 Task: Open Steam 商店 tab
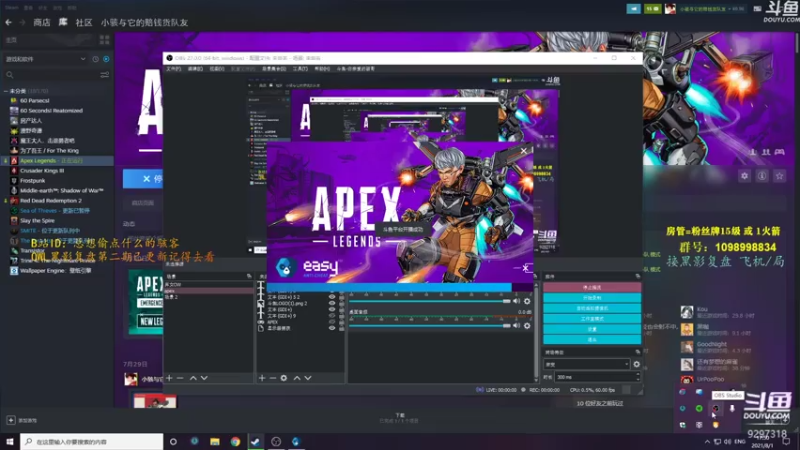coord(42,22)
